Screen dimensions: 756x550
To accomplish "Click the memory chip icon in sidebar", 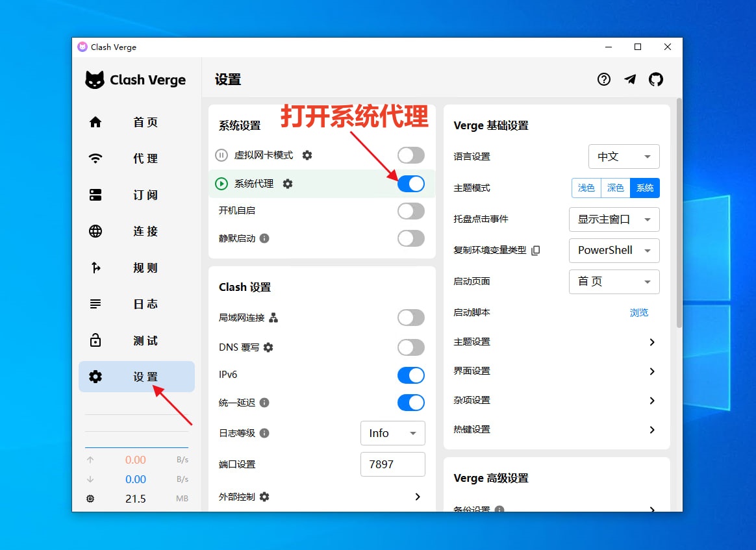I will [x=90, y=499].
